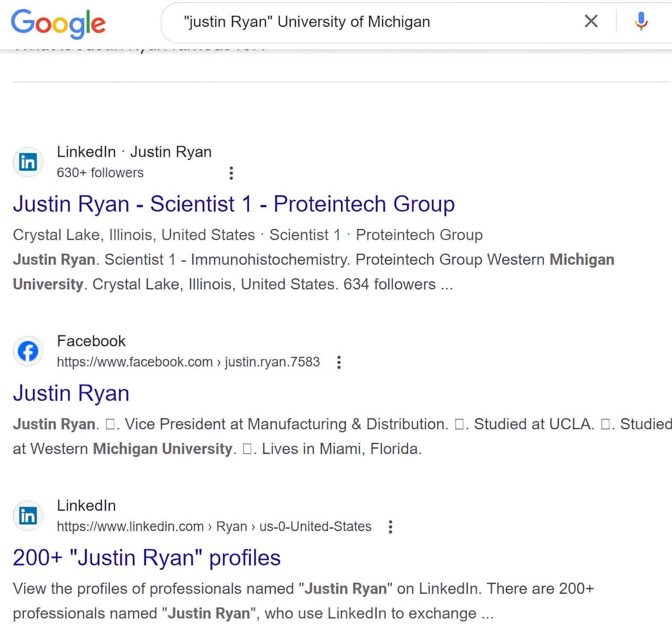Click the linkedin.com Ryan us-0-United-States URL
This screenshot has height=626, width=672.
point(214,526)
